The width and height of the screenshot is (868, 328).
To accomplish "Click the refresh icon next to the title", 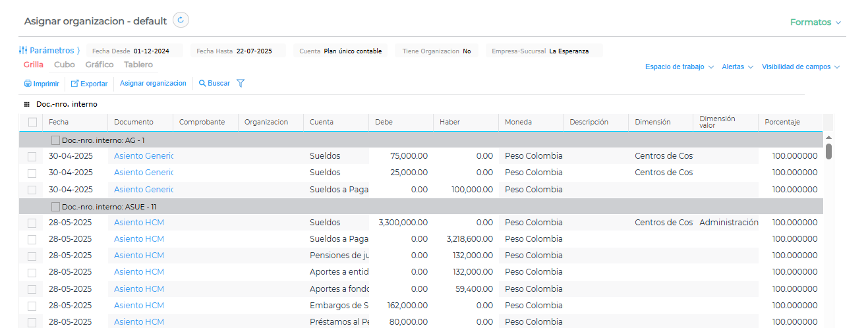I will click(181, 20).
